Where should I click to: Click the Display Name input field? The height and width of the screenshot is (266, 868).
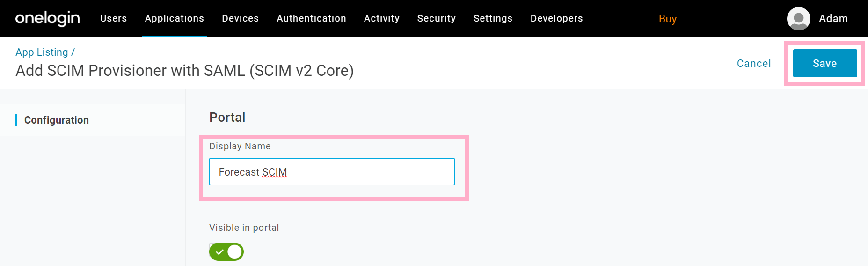(332, 171)
